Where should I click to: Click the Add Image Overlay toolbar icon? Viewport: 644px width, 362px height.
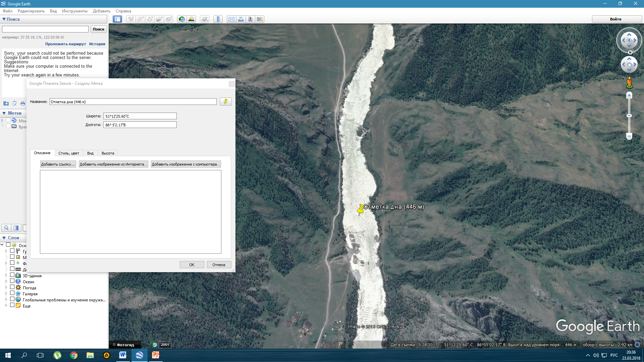click(159, 19)
